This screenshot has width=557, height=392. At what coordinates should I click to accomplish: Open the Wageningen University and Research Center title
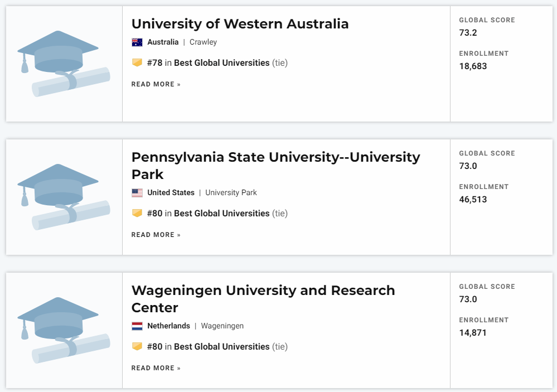[x=263, y=299]
